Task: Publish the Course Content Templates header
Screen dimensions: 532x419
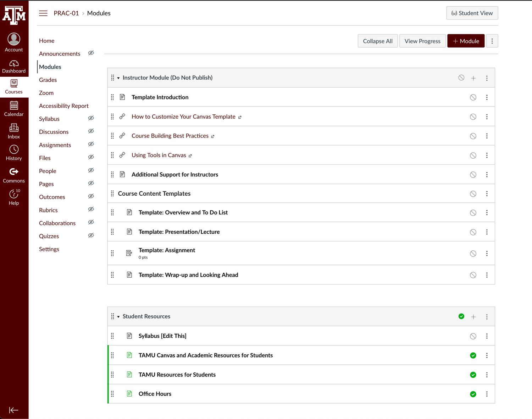Action: pyautogui.click(x=473, y=194)
